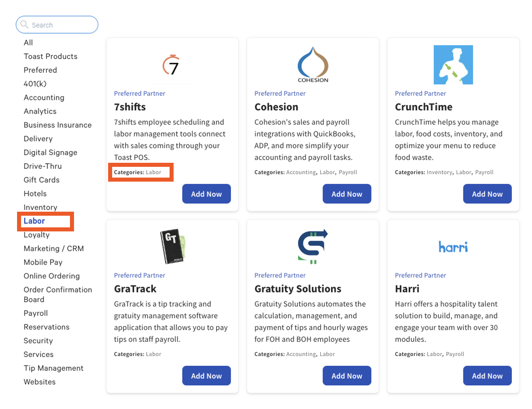This screenshot has width=532, height=409.
Task: Click the magnifying glass in the search bar
Action: tap(24, 25)
